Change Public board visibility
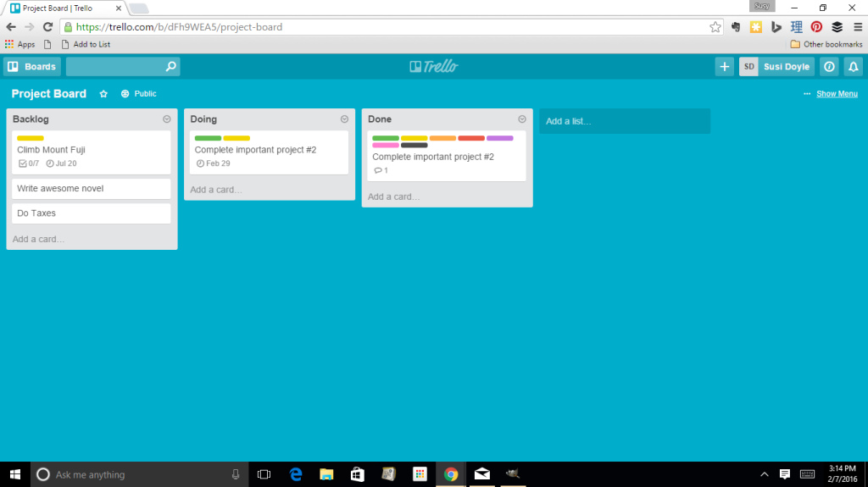Image resolution: width=868 pixels, height=487 pixels. pyautogui.click(x=139, y=94)
